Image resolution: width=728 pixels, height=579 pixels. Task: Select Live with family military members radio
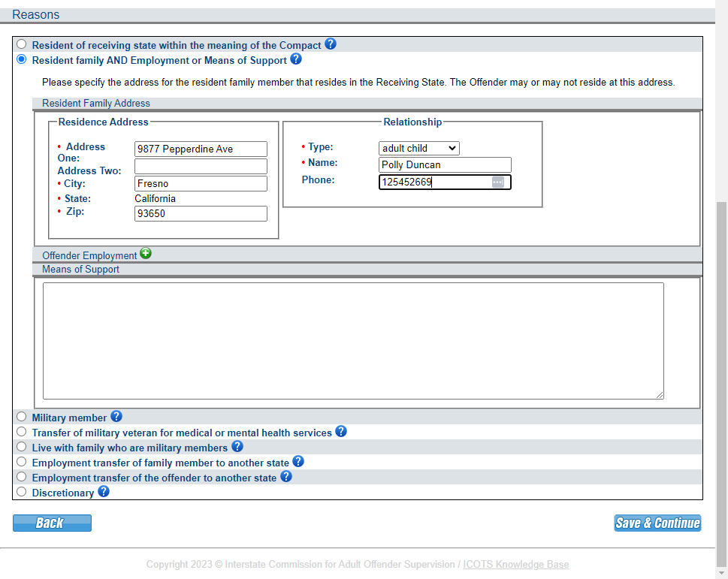click(x=21, y=446)
